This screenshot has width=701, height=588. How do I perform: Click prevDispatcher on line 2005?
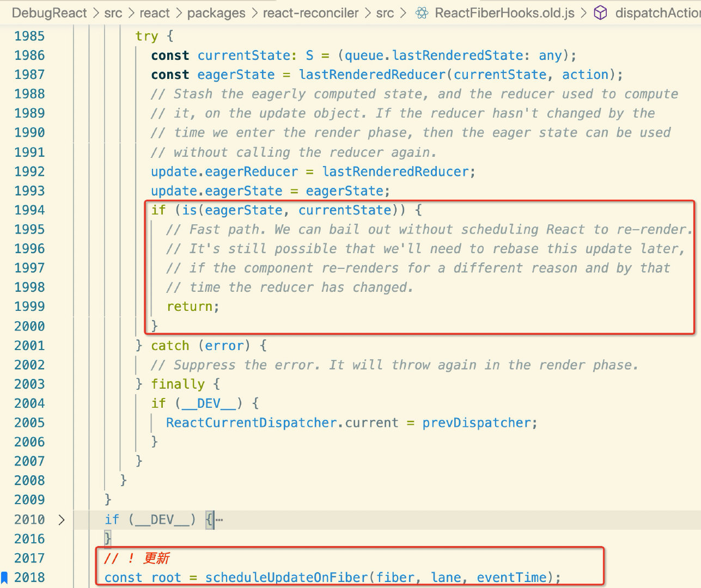click(x=477, y=422)
